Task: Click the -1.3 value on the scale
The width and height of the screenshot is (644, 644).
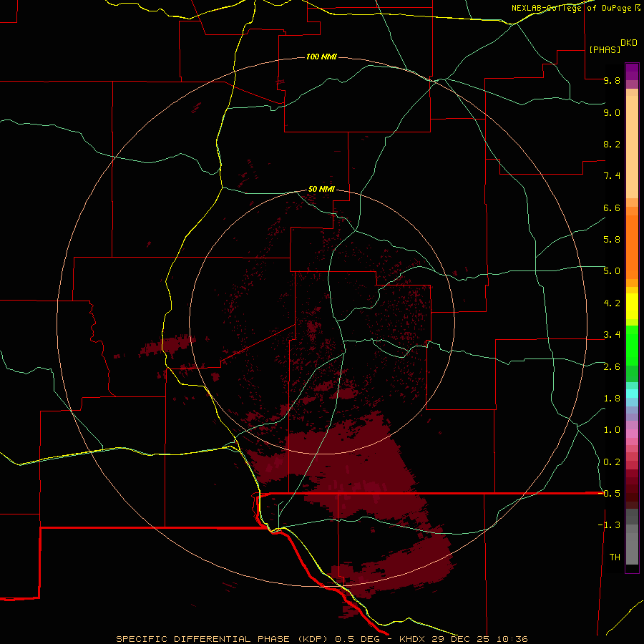Action: (609, 525)
